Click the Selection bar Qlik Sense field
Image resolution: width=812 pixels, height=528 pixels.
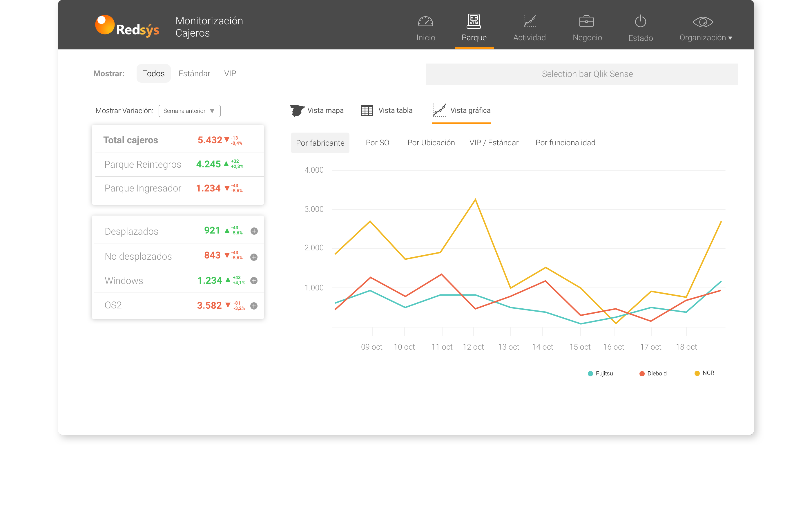pos(581,74)
